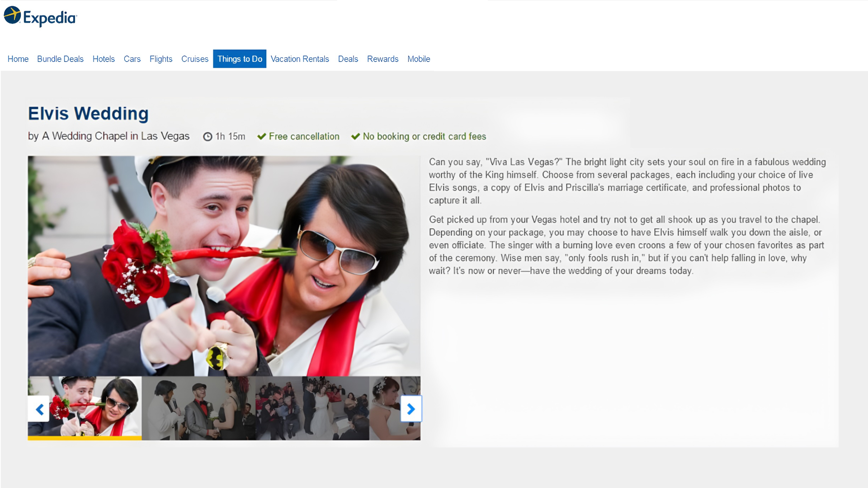Screen dimensions: 868x488
Task: Click the previous photo arrow
Action: point(39,409)
